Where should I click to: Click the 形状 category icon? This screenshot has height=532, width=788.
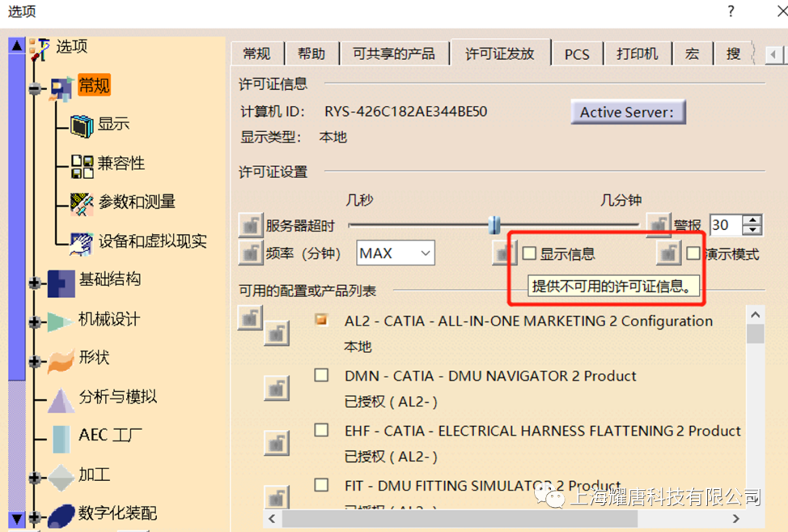pyautogui.click(x=61, y=361)
